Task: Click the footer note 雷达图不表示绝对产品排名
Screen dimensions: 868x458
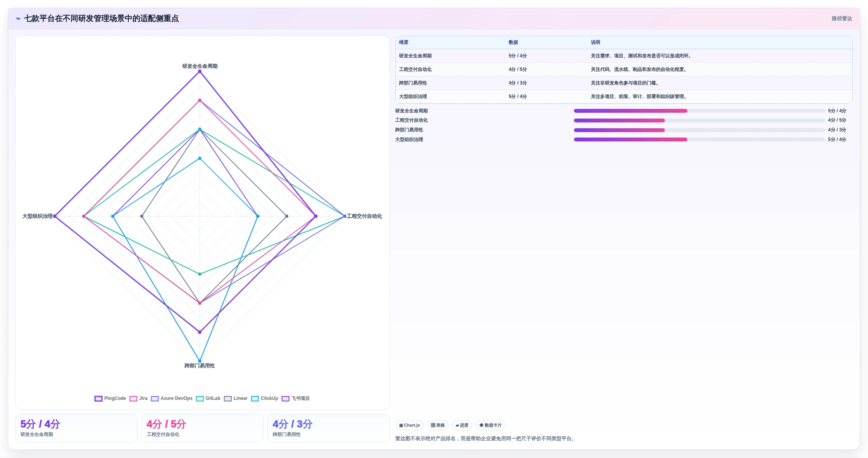Action: click(486, 439)
